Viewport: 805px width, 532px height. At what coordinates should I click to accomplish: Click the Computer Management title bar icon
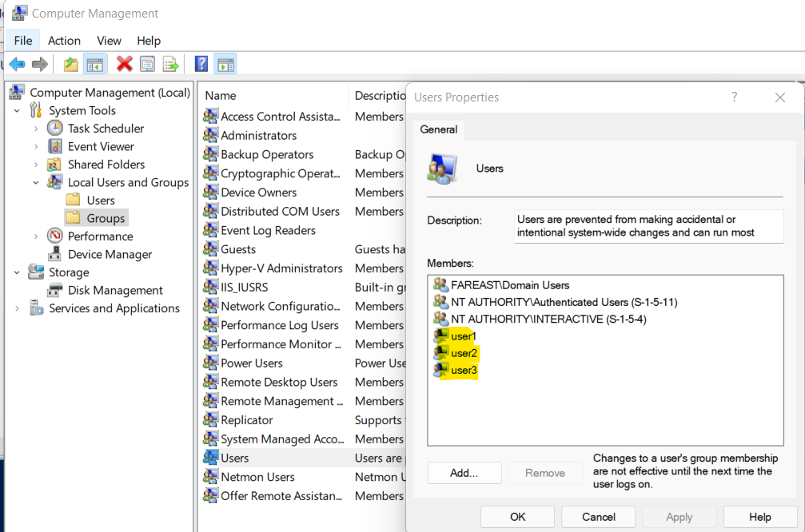(19, 13)
